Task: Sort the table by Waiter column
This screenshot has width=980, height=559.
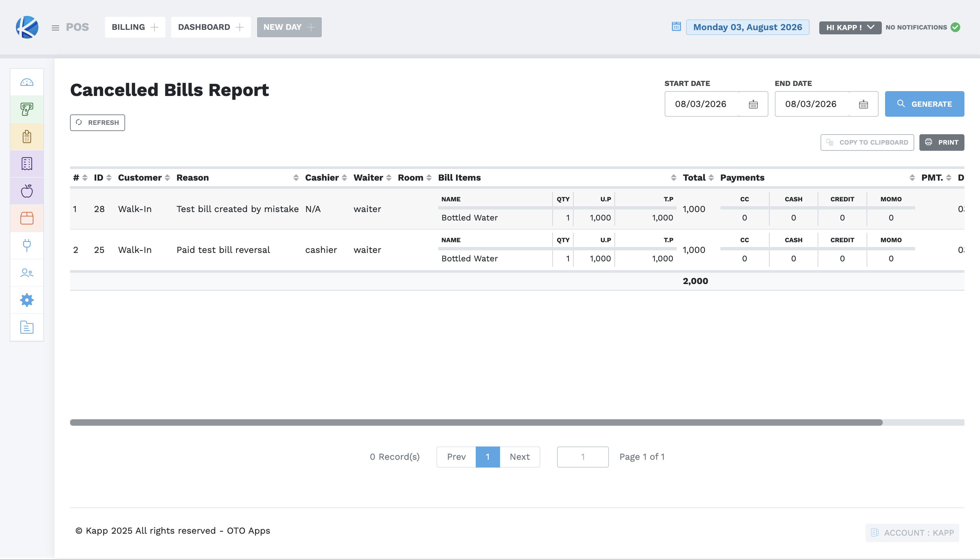Action: pyautogui.click(x=389, y=178)
